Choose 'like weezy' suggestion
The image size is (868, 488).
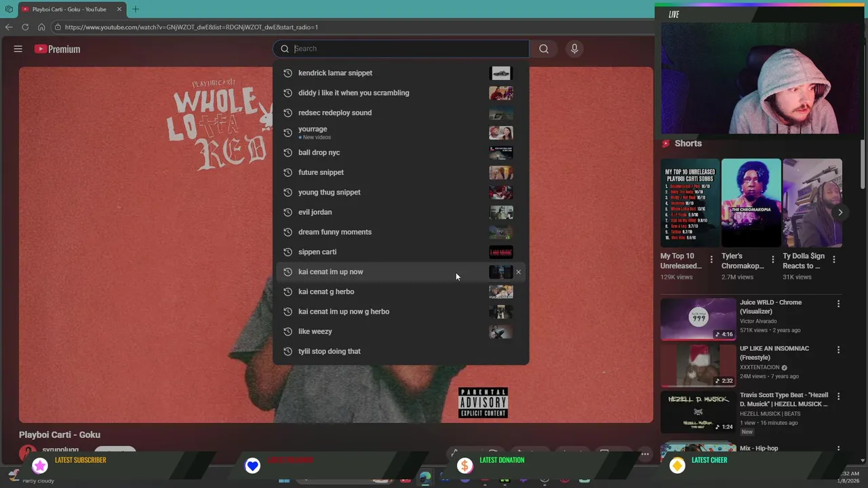[401, 331]
